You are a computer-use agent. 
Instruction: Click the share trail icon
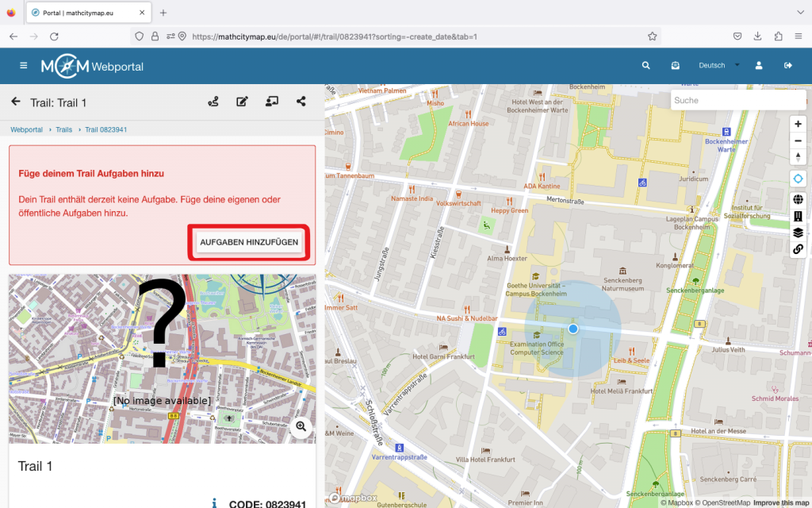[301, 102]
